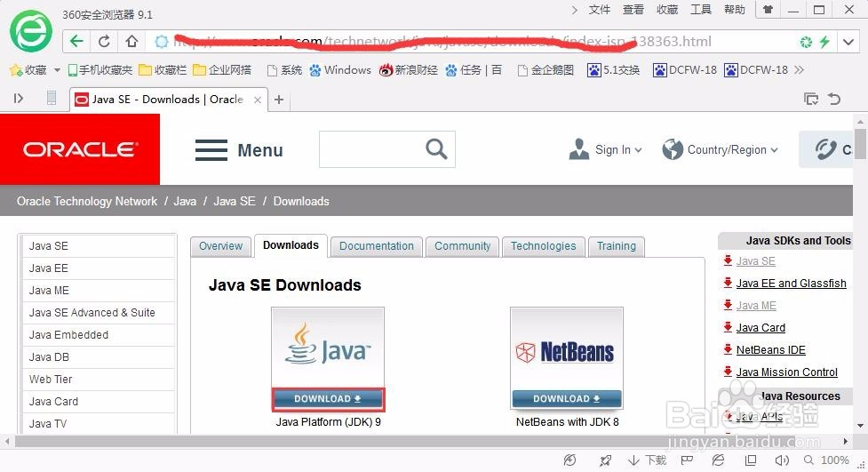This screenshot has height=472, width=868.
Task: Switch to the Training tab
Action: click(x=616, y=246)
